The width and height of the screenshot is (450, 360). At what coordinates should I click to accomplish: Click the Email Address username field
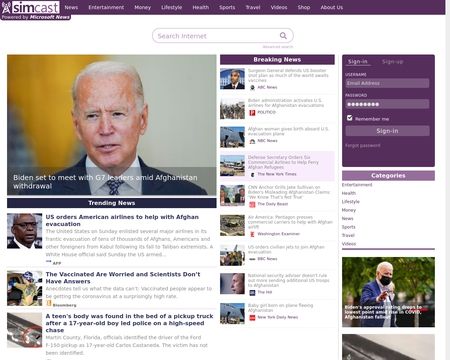387,83
